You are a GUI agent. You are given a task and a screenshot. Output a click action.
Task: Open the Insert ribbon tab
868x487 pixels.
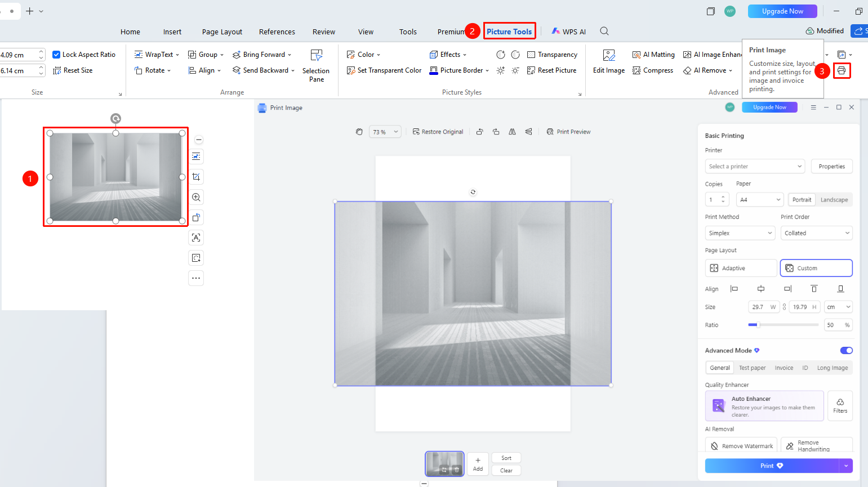pos(172,32)
